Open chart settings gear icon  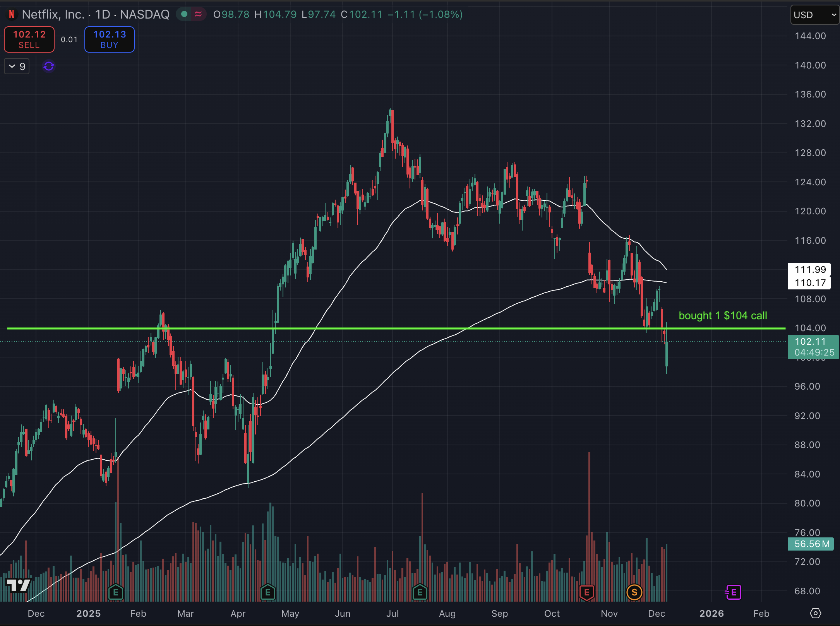[x=815, y=613]
